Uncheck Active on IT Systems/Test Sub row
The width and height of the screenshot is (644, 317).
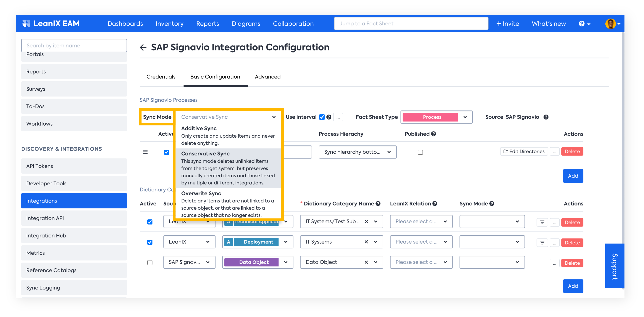coord(150,222)
